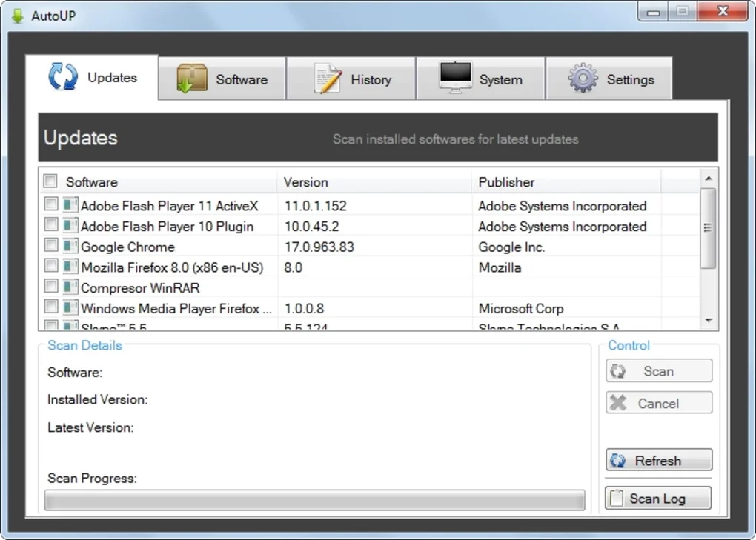
Task: Open the Scan Log
Action: 658,498
